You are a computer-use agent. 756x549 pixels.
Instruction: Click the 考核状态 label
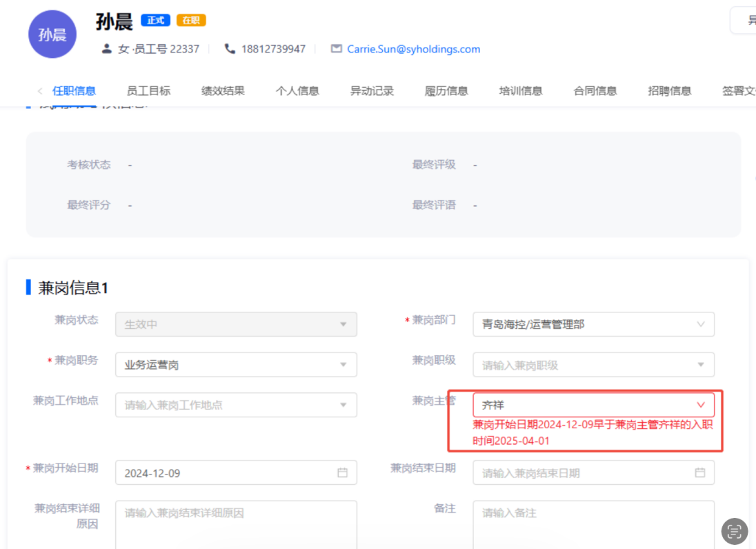[x=89, y=165]
